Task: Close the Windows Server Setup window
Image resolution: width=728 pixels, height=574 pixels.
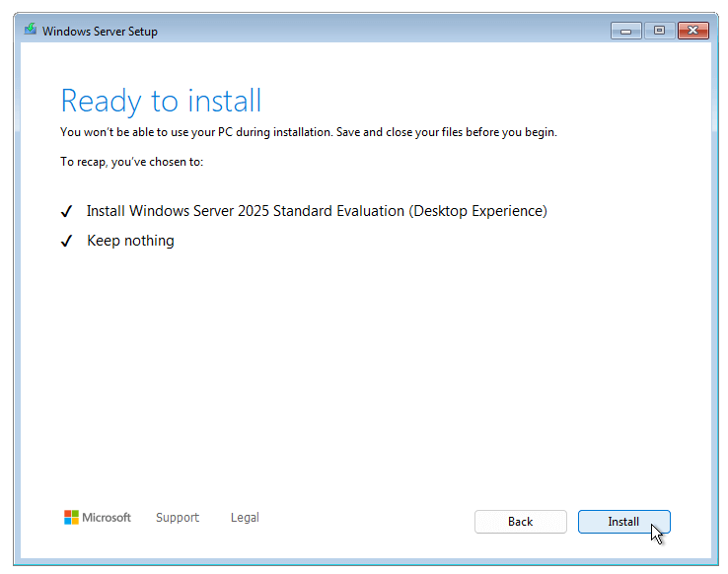Action: 693,32
